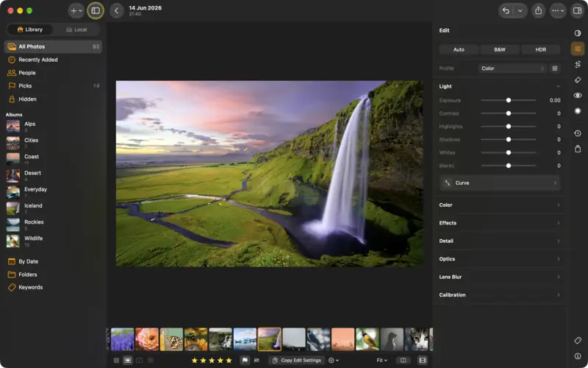Open the Presets panel icon

pos(578,33)
